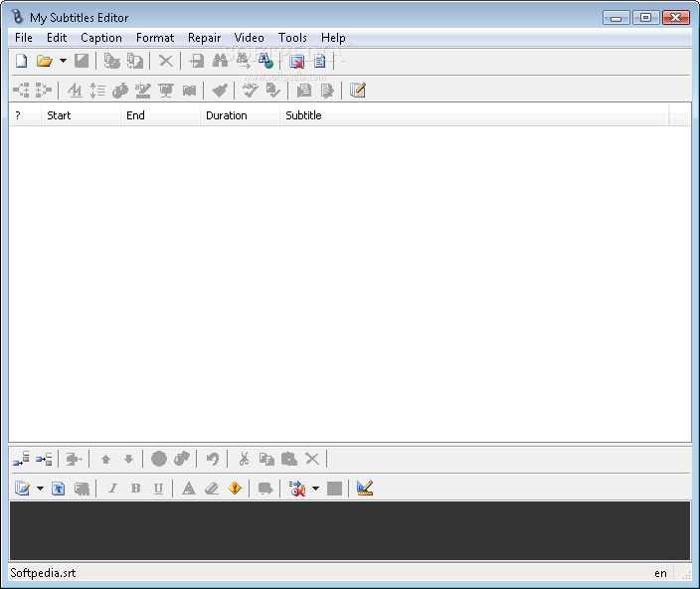Screen dimensions: 700x589
Task: Open the Edit menu
Action: [x=57, y=38]
